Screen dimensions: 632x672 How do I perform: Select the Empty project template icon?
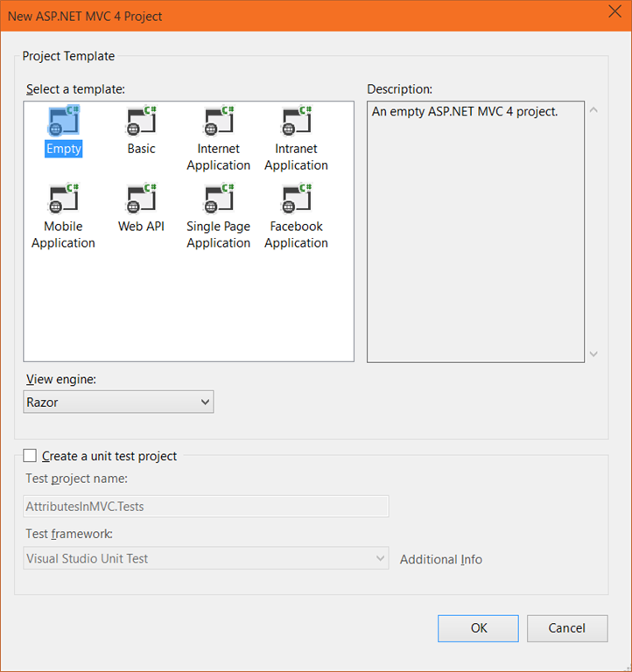pos(63,121)
